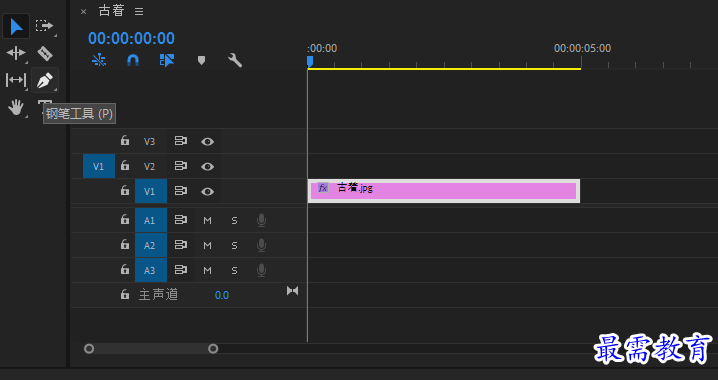718x380 pixels.
Task: Hide the V3 track output eye
Action: click(x=207, y=141)
